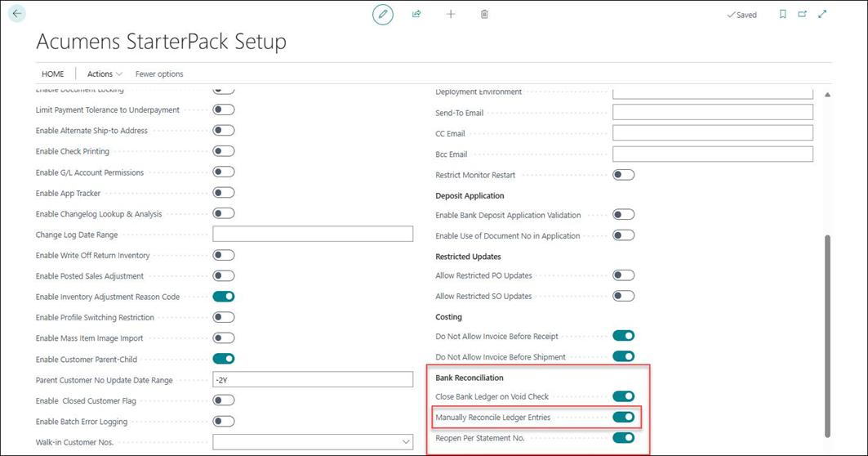This screenshot has height=456, width=868.
Task: Turn on Enable Batch Error Logging
Action: 224,421
